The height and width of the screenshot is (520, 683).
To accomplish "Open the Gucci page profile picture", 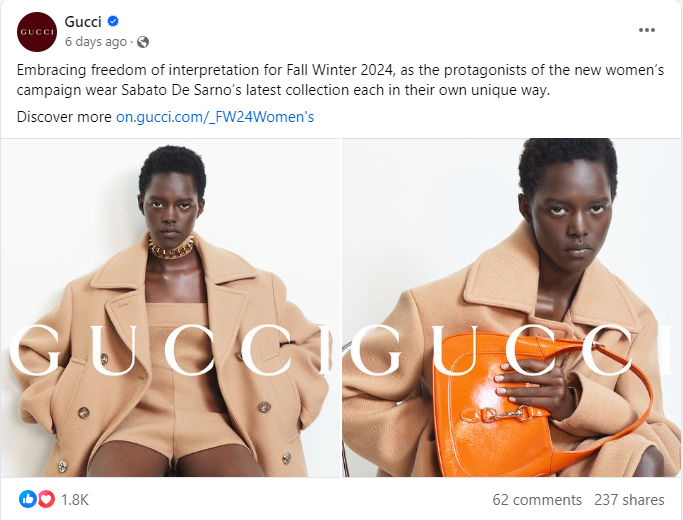I will (37, 32).
